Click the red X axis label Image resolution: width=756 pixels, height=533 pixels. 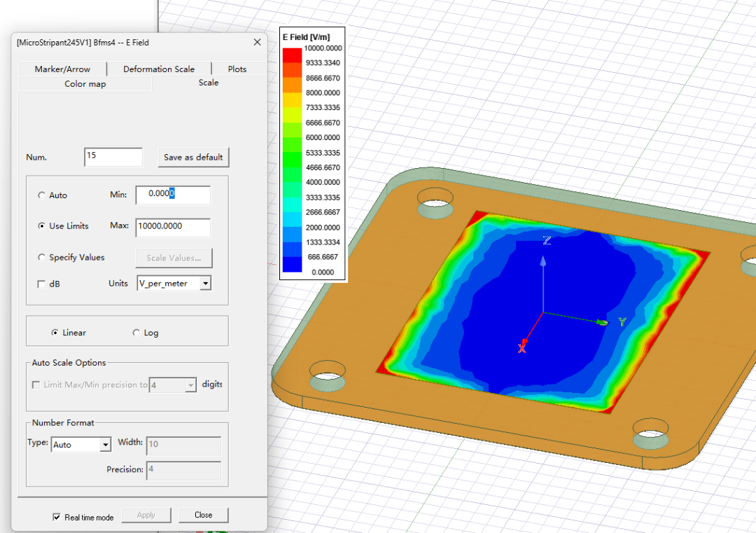pyautogui.click(x=521, y=348)
